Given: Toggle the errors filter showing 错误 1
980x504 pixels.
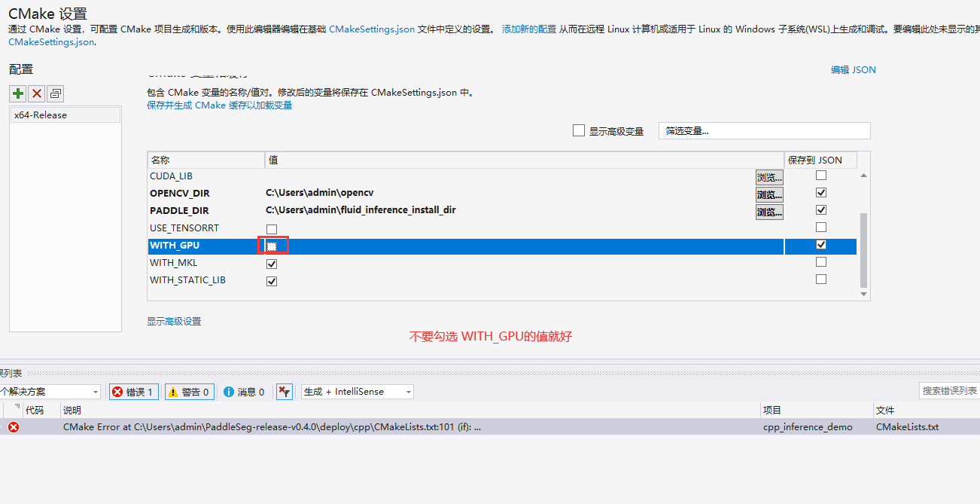Looking at the screenshot, I should [134, 392].
